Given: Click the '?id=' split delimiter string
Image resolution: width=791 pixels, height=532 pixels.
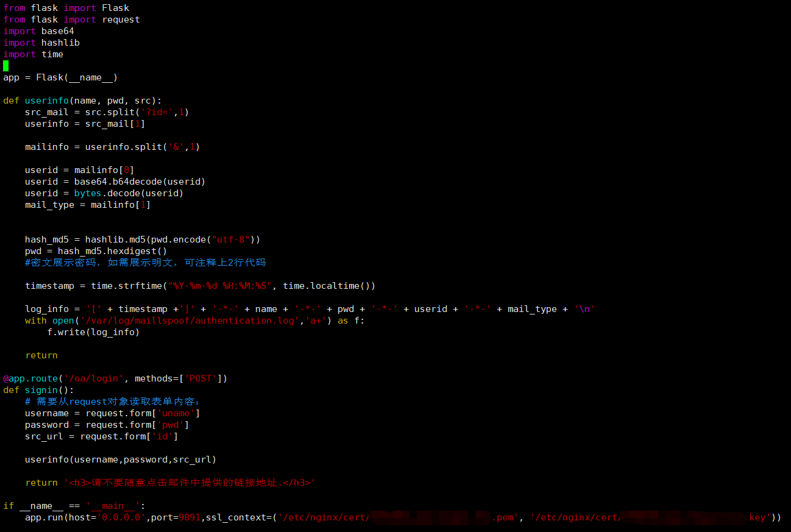Looking at the screenshot, I should coord(157,112).
